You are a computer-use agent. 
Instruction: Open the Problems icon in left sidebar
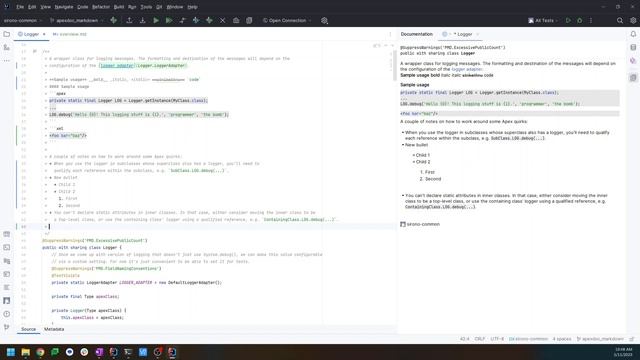(7, 314)
